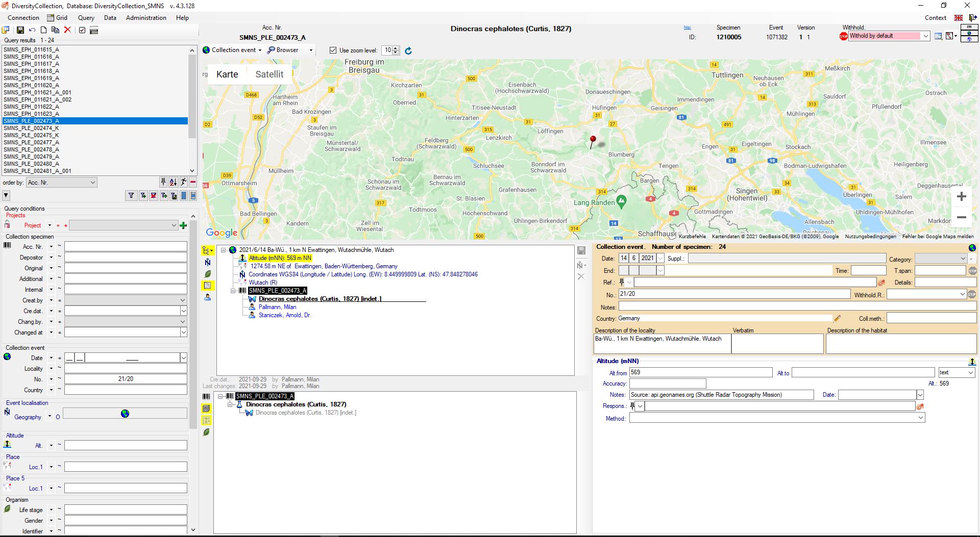This screenshot has width=980, height=537.
Task: Create a new specimen with the blank page icon
Action: click(x=44, y=30)
